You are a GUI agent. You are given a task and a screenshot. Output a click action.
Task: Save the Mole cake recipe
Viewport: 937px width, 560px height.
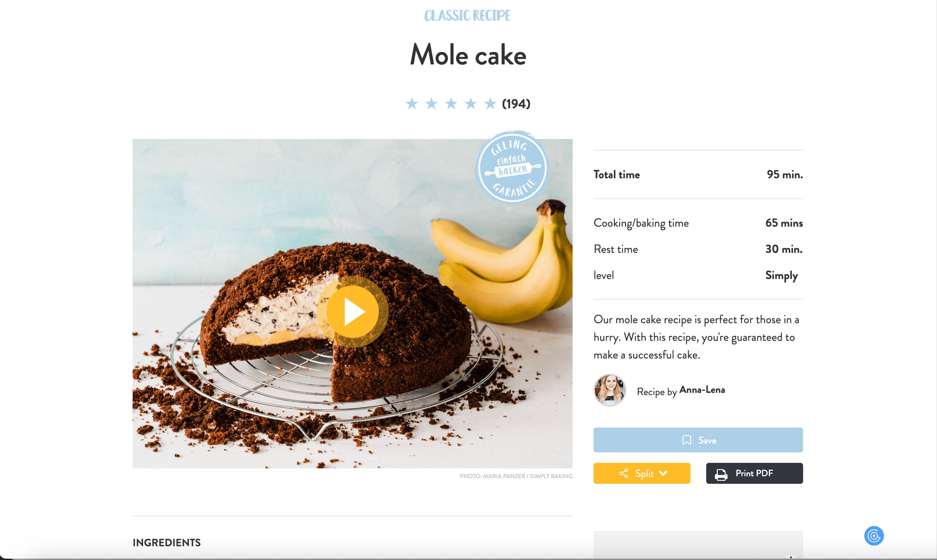tap(698, 440)
